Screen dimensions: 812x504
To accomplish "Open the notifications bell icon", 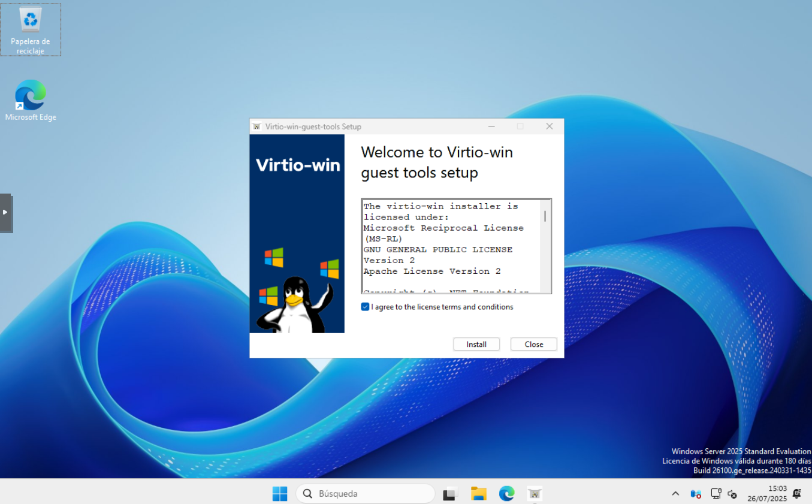I will click(796, 494).
